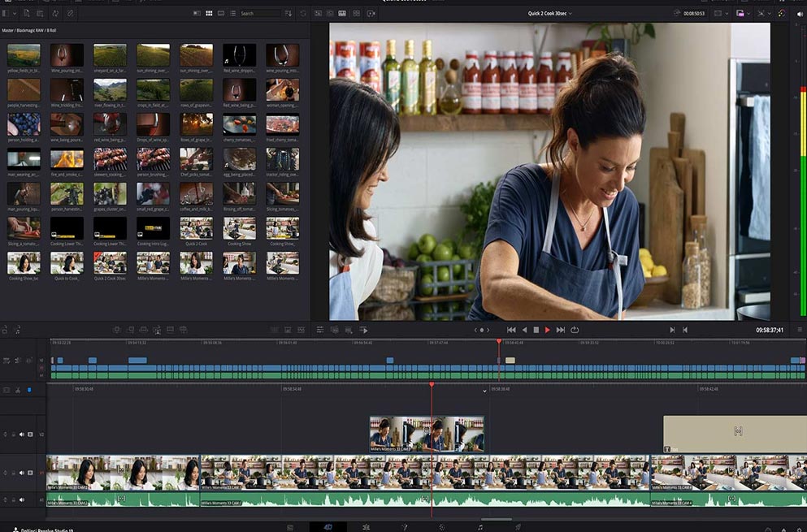Select the river_flowing clip thumbnail
The width and height of the screenshot is (807, 532).
coord(111,90)
